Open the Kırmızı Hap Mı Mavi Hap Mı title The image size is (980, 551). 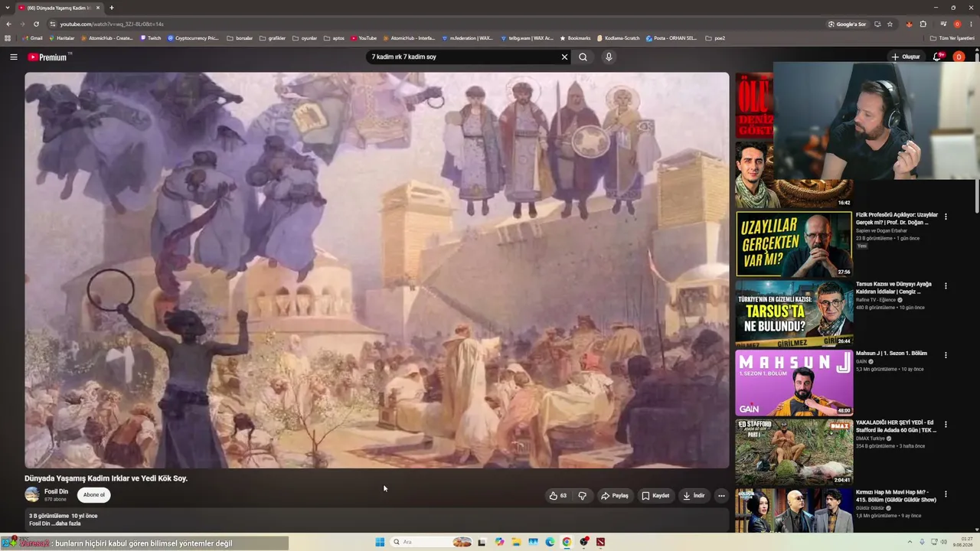click(896, 495)
